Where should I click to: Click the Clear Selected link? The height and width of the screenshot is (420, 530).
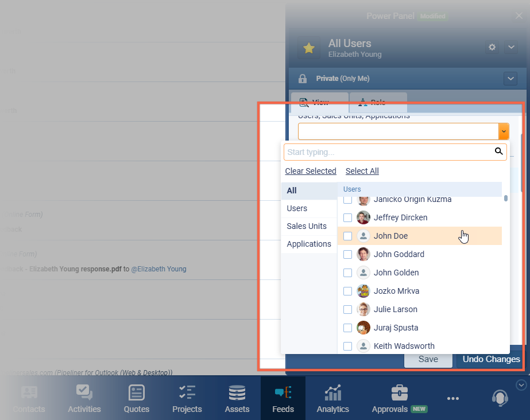click(x=311, y=171)
